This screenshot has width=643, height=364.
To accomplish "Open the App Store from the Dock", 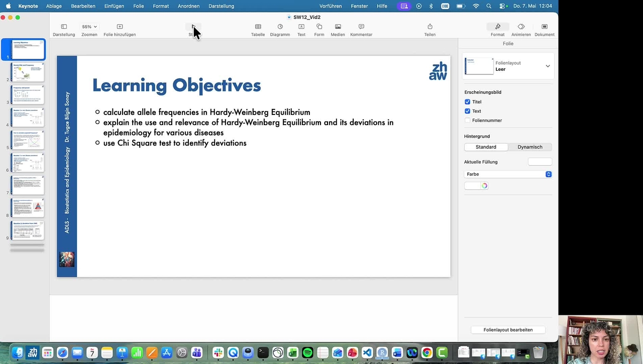I will click(167, 353).
